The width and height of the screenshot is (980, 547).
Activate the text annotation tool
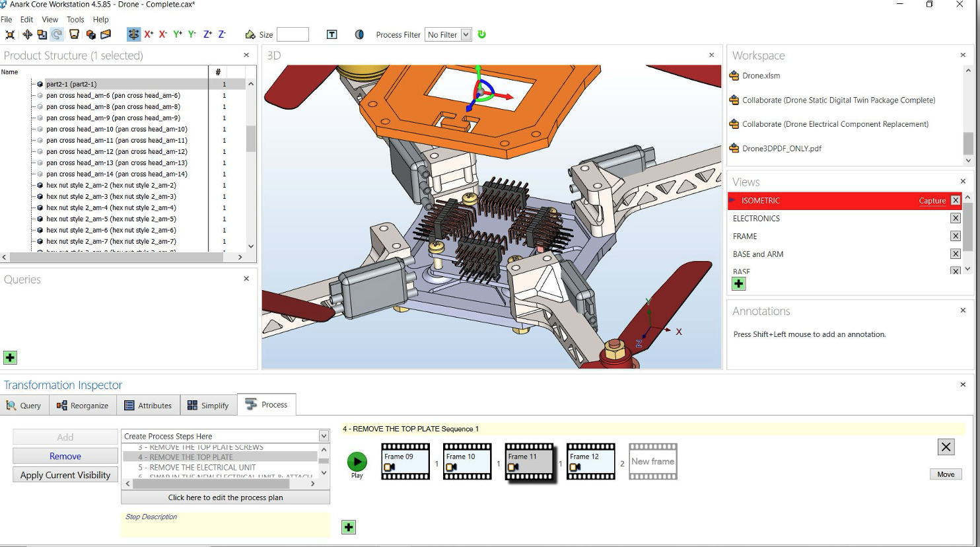click(332, 34)
